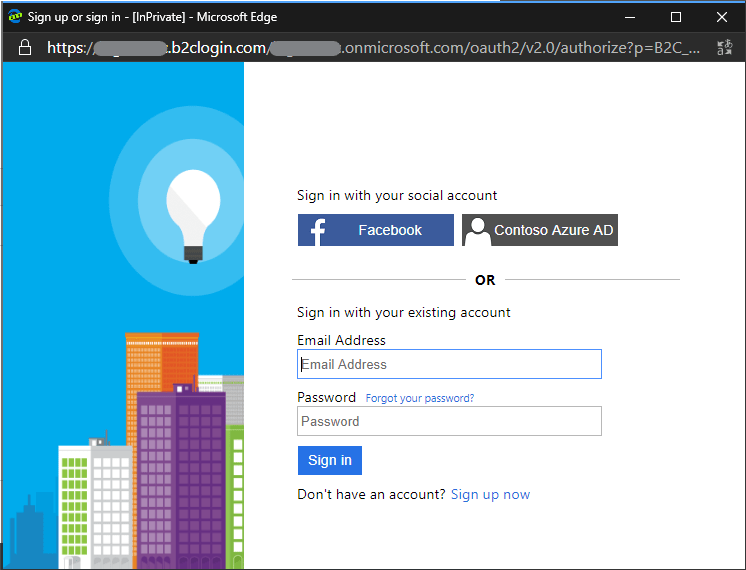
Task: Follow the "Sign up now" link
Action: [x=490, y=494]
